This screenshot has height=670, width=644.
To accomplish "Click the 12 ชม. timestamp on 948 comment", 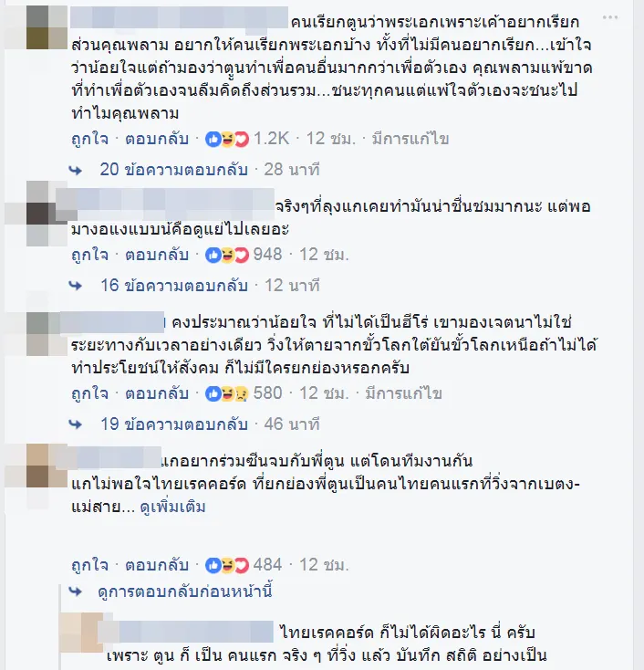I will click(324, 255).
